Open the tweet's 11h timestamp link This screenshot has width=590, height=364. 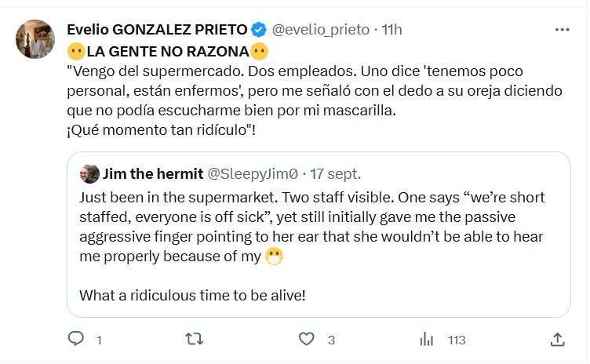(x=392, y=31)
